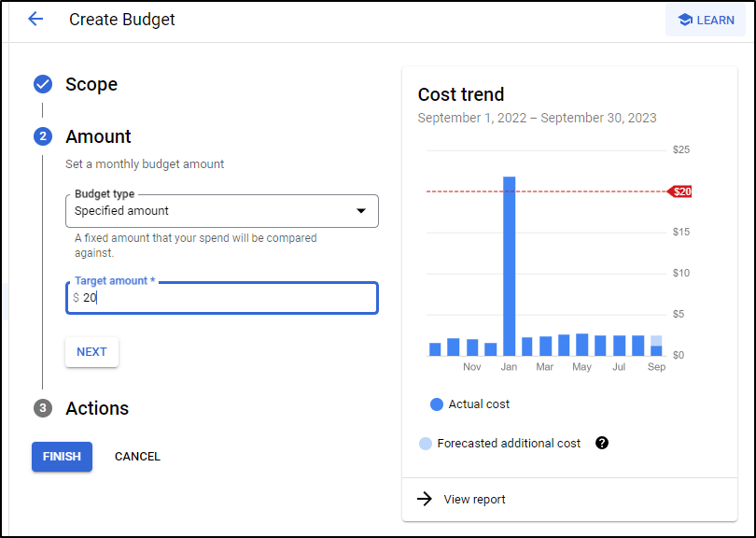Select the step 3 Actions circle icon
This screenshot has height=538, width=756.
coord(43,408)
